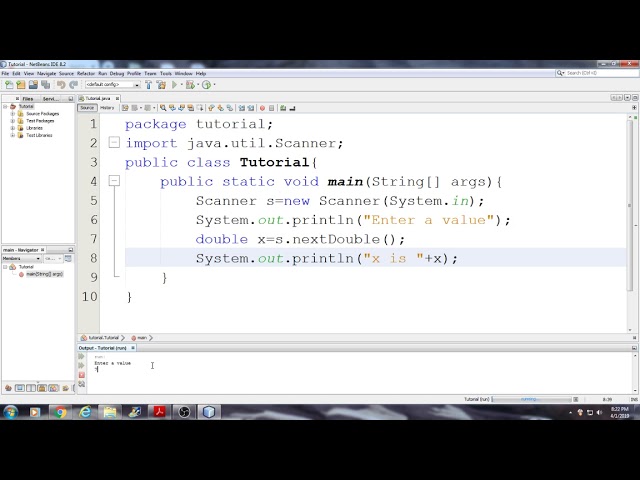Click the Save All toolbar icon
The image size is (640, 480).
click(45, 84)
